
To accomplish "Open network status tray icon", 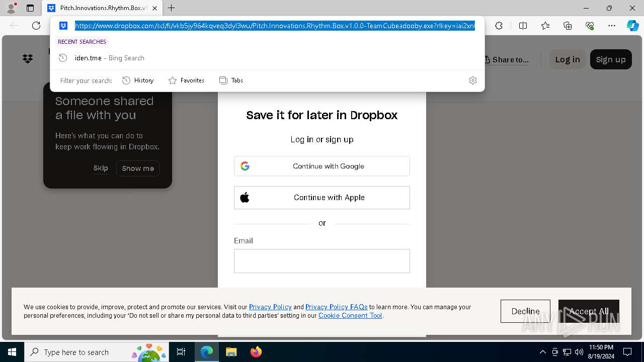I will click(567, 352).
